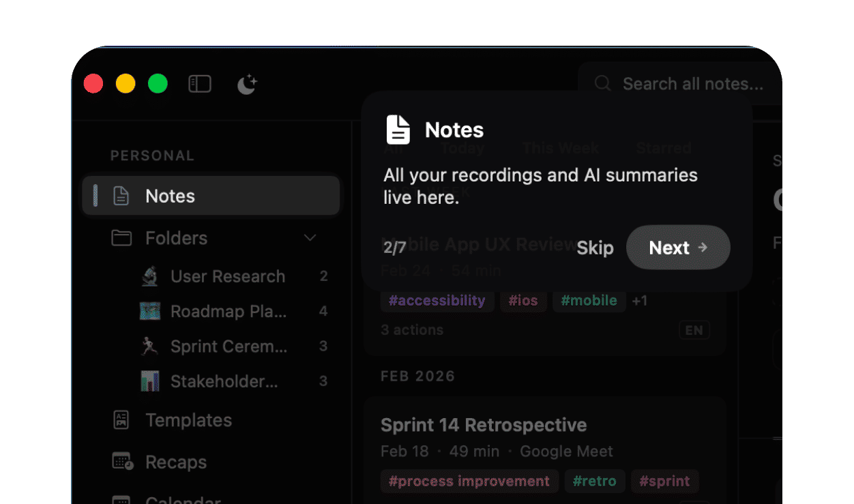This screenshot has height=504, width=854.
Task: Click the map icon beside Roadmap Pla...
Action: (x=150, y=311)
